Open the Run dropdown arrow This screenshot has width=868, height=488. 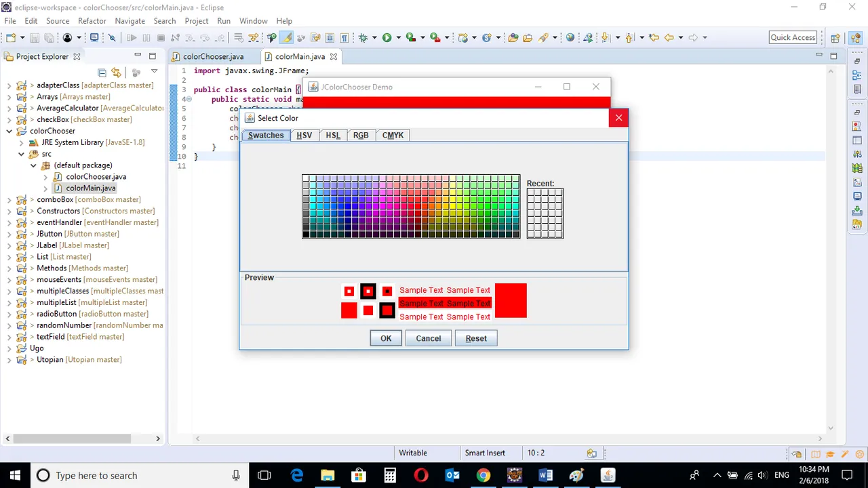(x=398, y=38)
